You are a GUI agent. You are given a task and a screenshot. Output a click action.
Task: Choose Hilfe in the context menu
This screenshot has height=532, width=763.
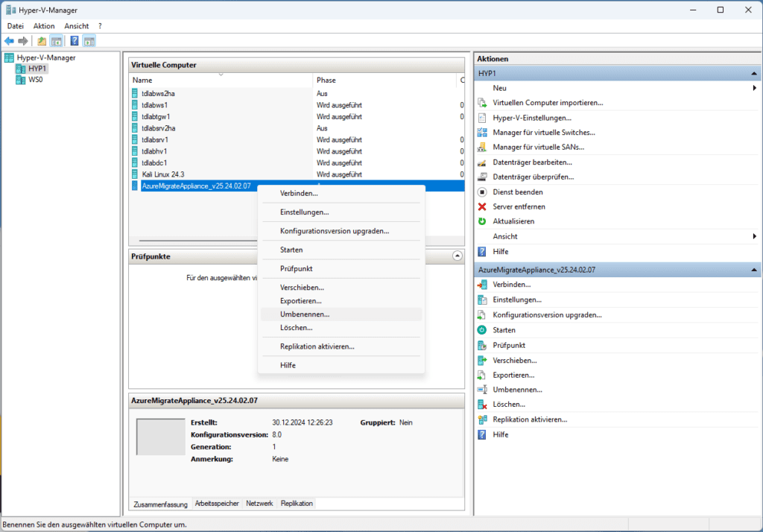341,366
